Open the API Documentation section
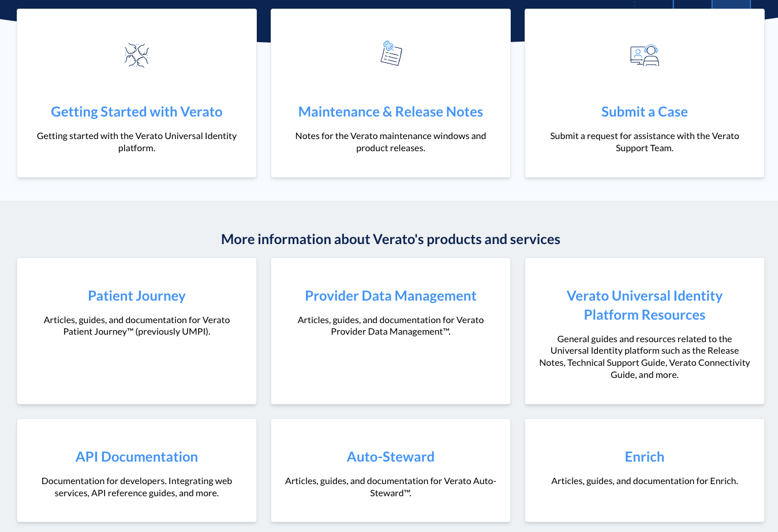 [136, 456]
